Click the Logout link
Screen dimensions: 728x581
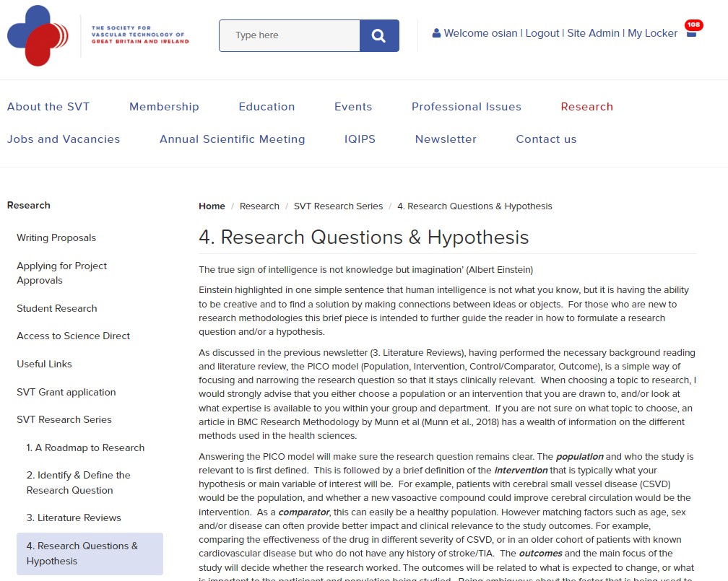[x=542, y=33]
